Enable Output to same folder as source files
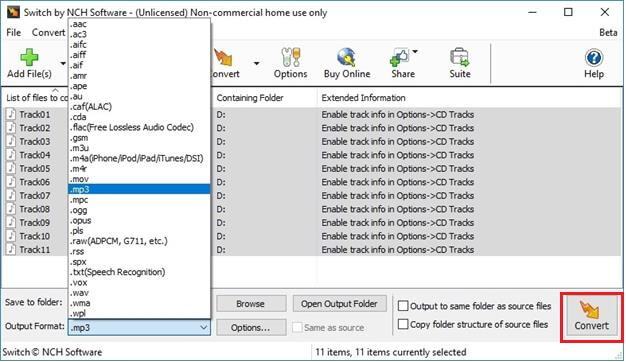This screenshot has height=362, width=626. 403,306
